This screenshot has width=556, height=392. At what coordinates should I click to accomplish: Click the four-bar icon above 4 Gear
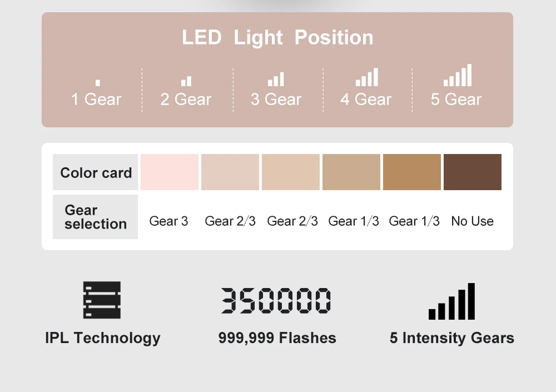(366, 78)
